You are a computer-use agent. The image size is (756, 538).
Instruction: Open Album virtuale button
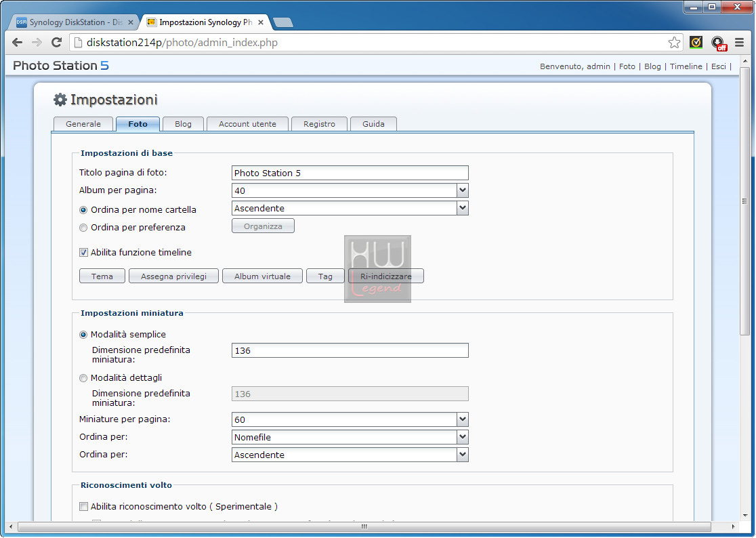262,276
